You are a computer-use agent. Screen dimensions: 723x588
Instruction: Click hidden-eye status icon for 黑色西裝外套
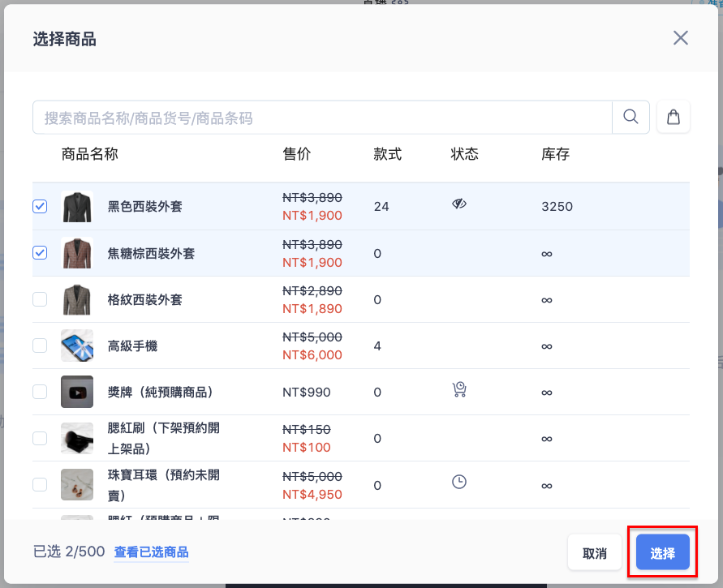coord(458,204)
